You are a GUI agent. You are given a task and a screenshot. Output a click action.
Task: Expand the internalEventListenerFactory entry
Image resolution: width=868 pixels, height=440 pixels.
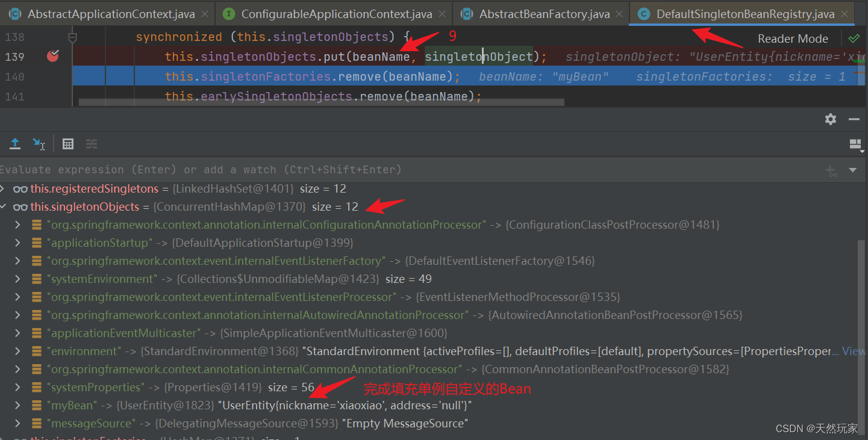tap(17, 261)
